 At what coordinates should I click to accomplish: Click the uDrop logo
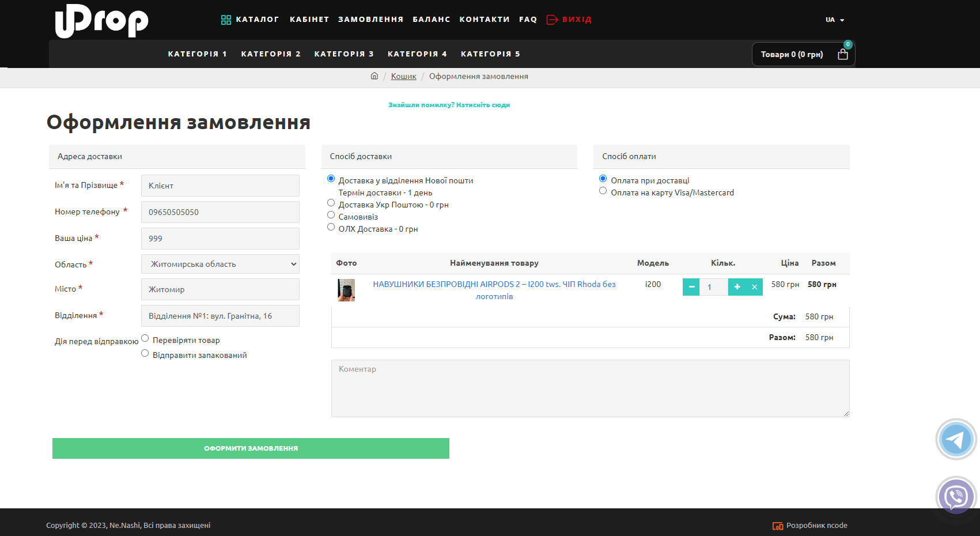point(101,21)
